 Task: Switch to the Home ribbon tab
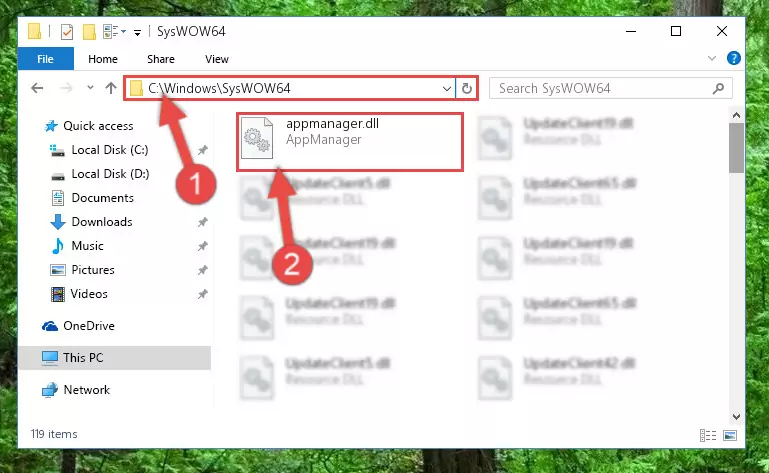tap(103, 59)
